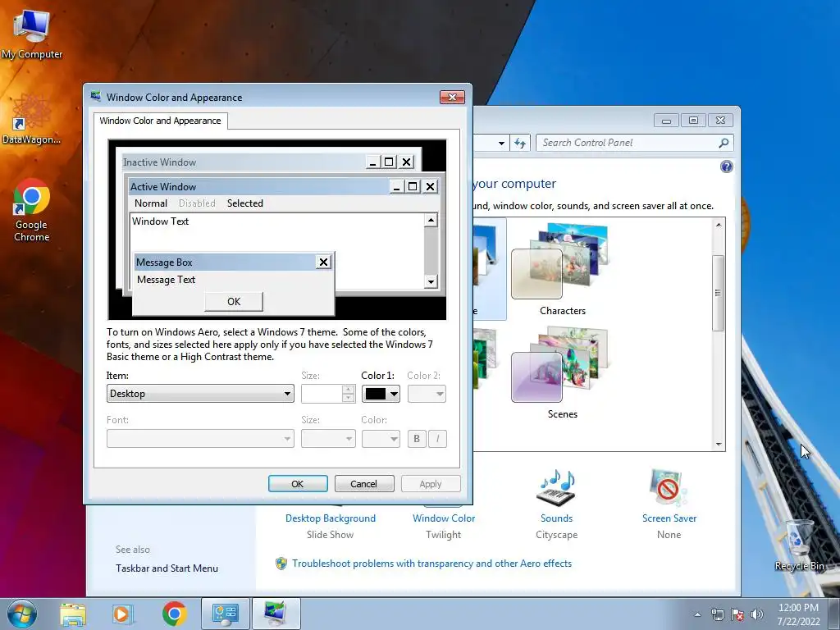Screen dimensions: 840x630
Task: Open network status tray icon
Action: 717,614
